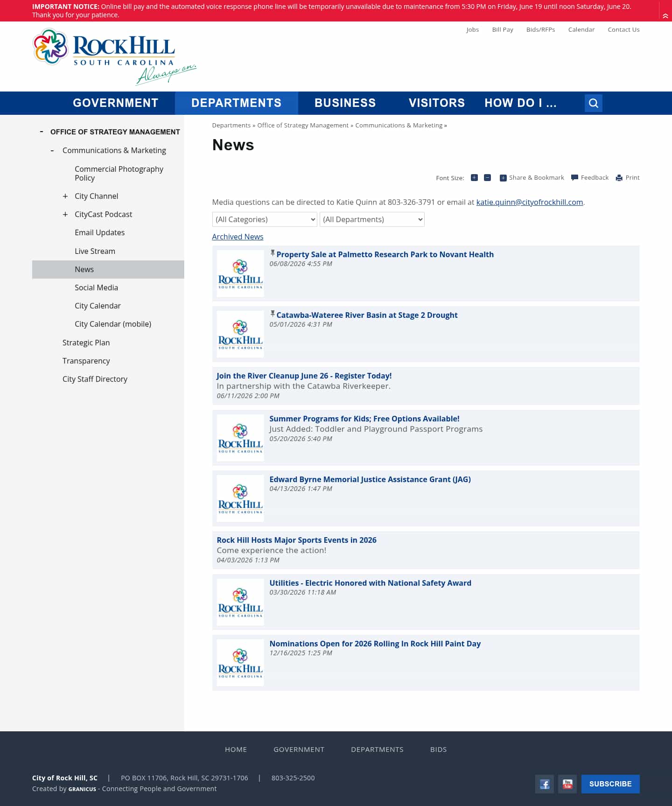
Task: Open Email Updates sidebar item
Action: click(99, 232)
